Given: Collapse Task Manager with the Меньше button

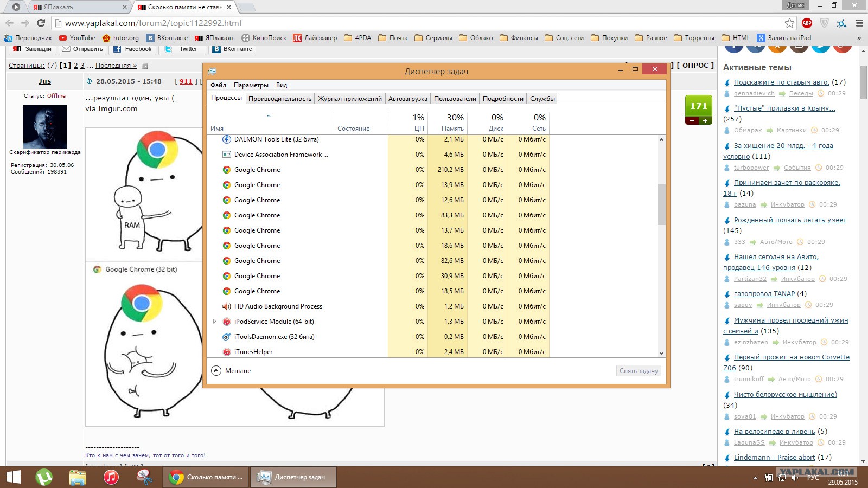Looking at the screenshot, I should (231, 371).
